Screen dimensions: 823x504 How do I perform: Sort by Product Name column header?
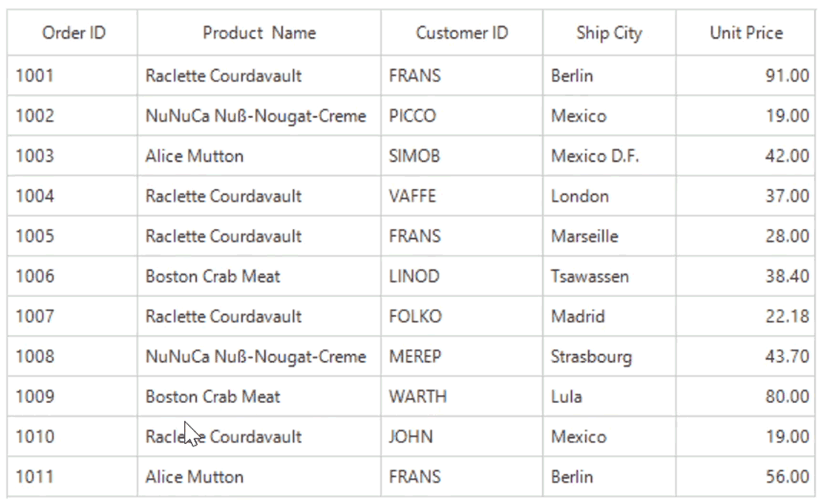pyautogui.click(x=259, y=33)
